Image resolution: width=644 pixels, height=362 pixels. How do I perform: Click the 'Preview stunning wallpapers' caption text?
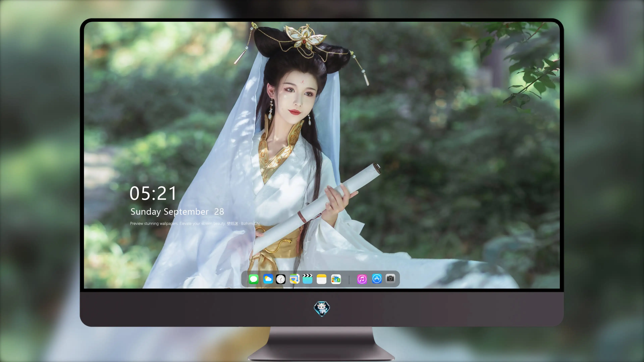point(195,223)
